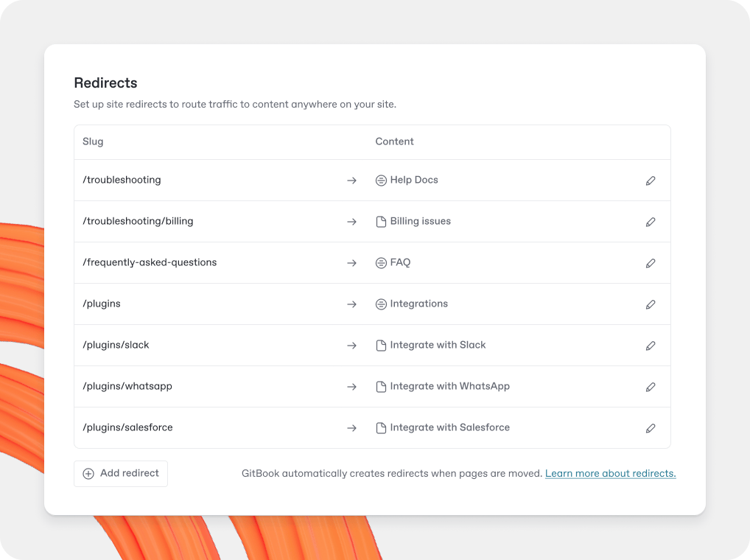Image resolution: width=750 pixels, height=560 pixels.
Task: Click the edit pencil for /plugins/salesforce redirect
Action: point(651,427)
